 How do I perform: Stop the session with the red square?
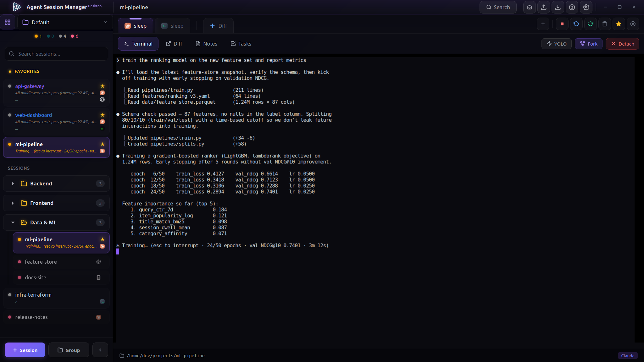pos(562,24)
